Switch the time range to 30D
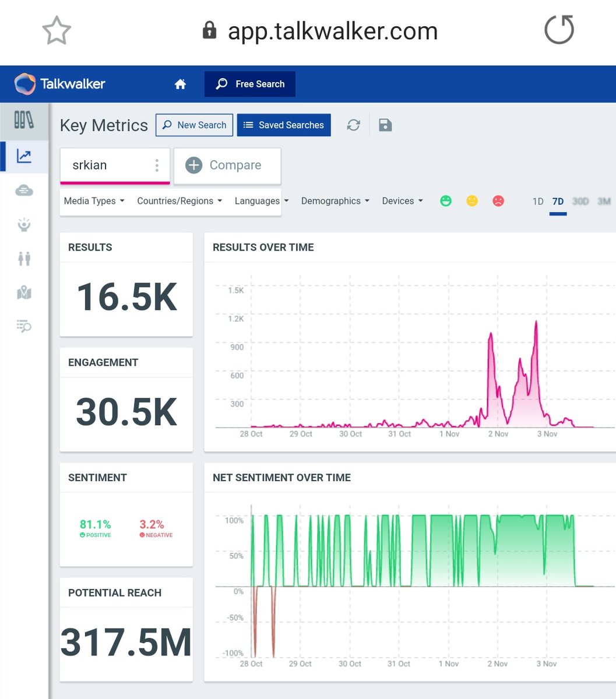Viewport: 616px width, 699px height. tap(580, 201)
